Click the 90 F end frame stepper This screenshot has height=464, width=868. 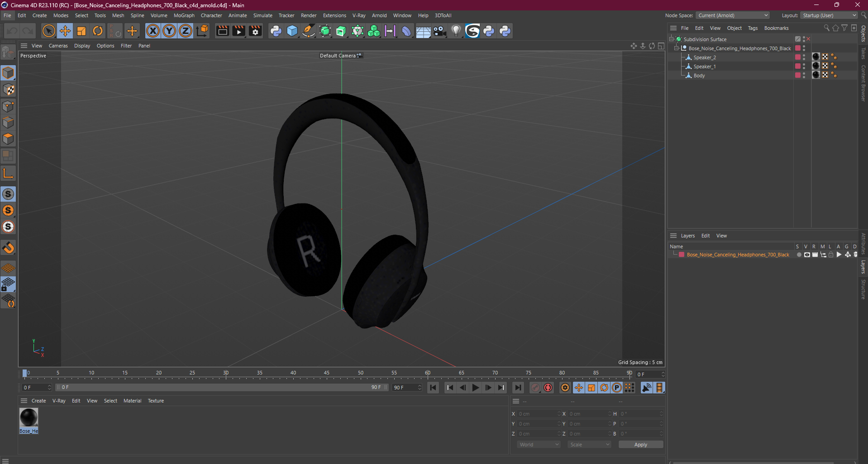[x=420, y=388]
